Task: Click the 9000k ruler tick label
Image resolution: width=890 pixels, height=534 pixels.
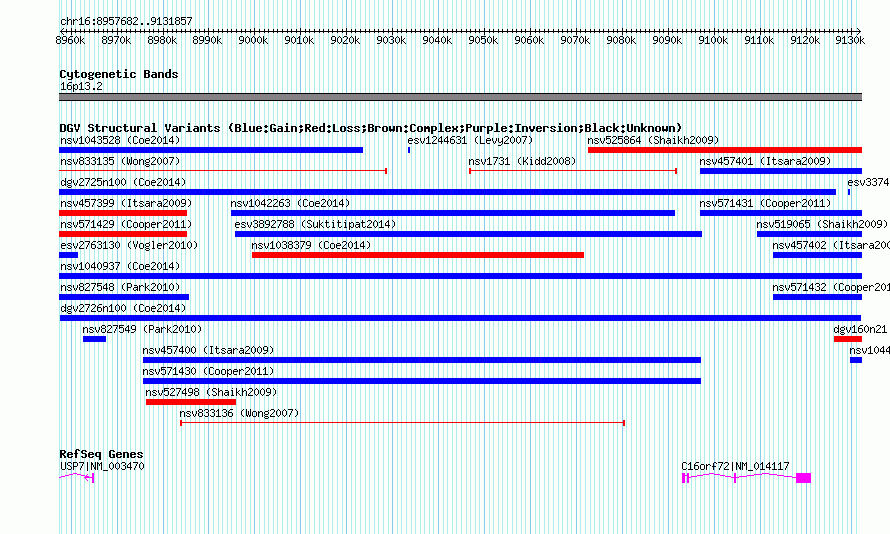Action: tap(253, 40)
